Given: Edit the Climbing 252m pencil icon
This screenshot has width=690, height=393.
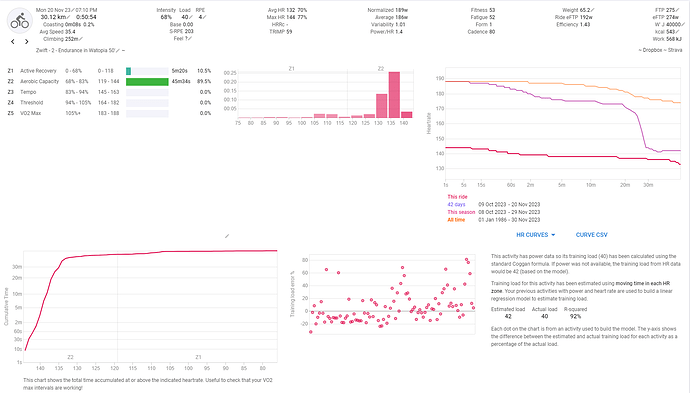Looking at the screenshot, I should (81, 39).
